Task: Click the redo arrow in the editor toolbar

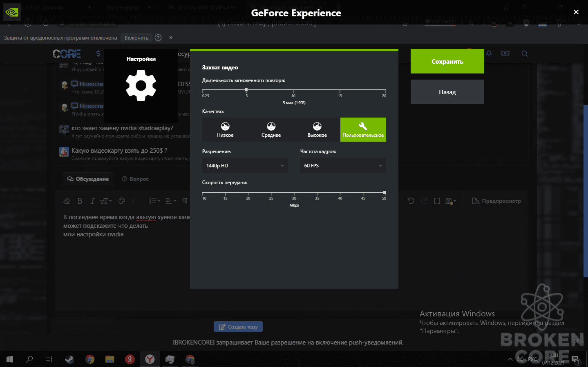Action: click(x=424, y=201)
